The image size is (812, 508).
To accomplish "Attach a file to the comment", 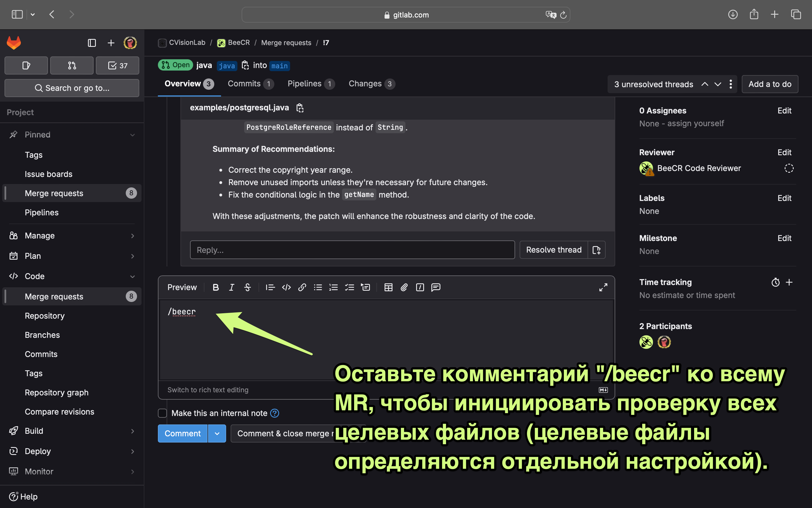I will click(404, 287).
